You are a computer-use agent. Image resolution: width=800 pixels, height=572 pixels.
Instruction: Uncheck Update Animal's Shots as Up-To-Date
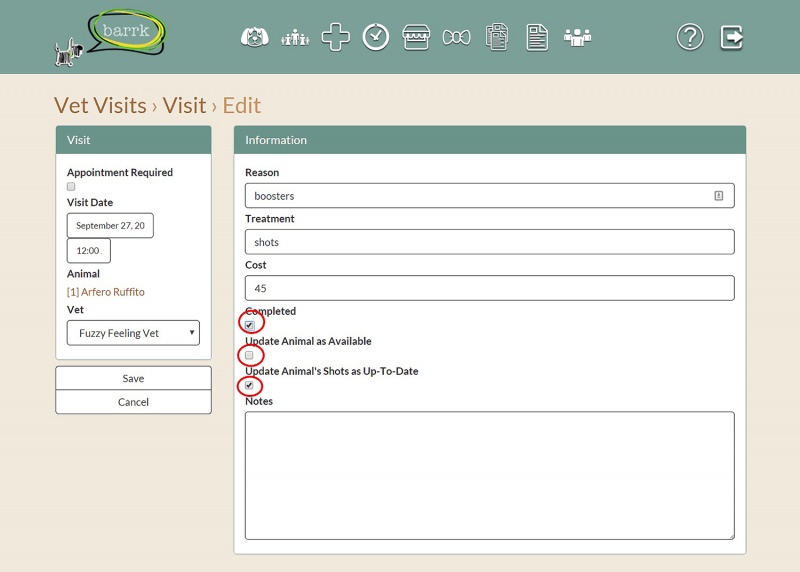(x=249, y=385)
